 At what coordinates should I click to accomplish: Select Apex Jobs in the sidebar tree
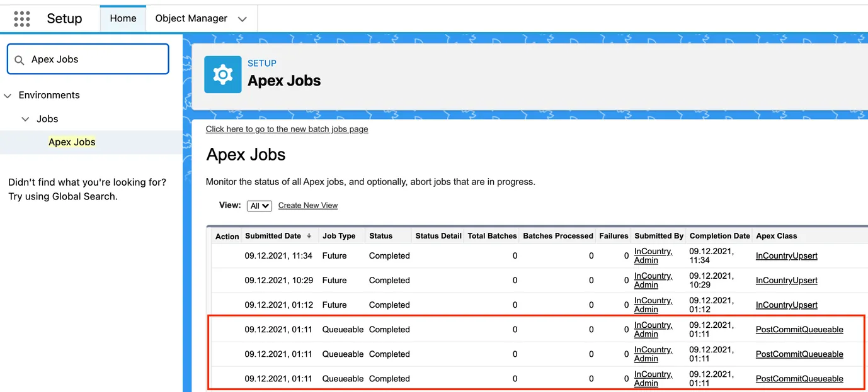click(71, 142)
